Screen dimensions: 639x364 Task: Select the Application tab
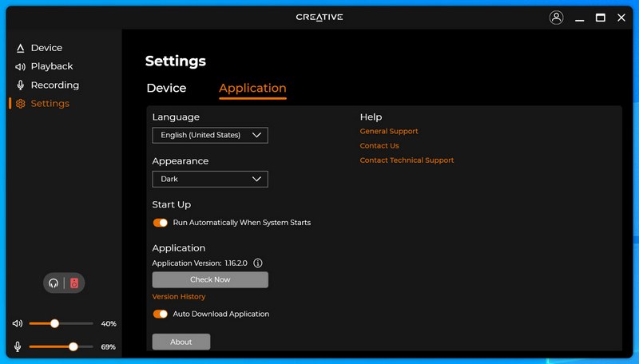click(x=252, y=89)
